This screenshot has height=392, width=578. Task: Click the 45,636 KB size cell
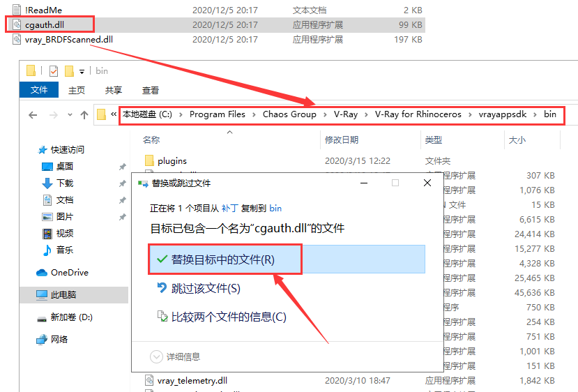[x=535, y=293]
